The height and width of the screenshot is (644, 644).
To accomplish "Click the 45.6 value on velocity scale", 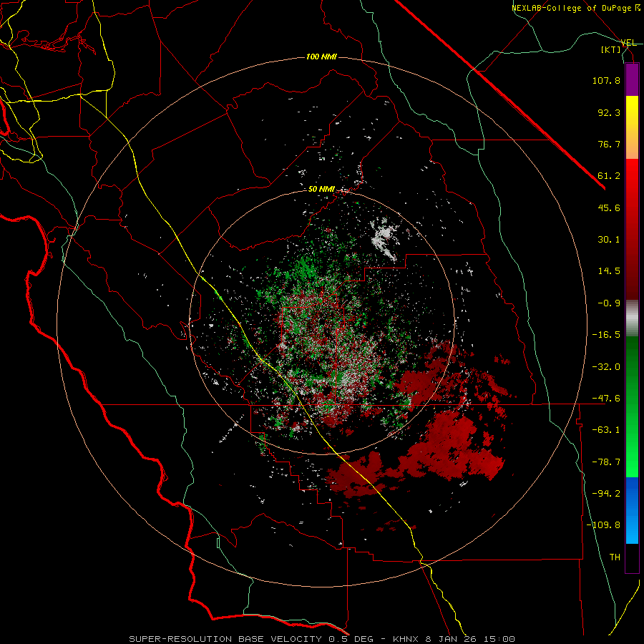I will [x=609, y=208].
